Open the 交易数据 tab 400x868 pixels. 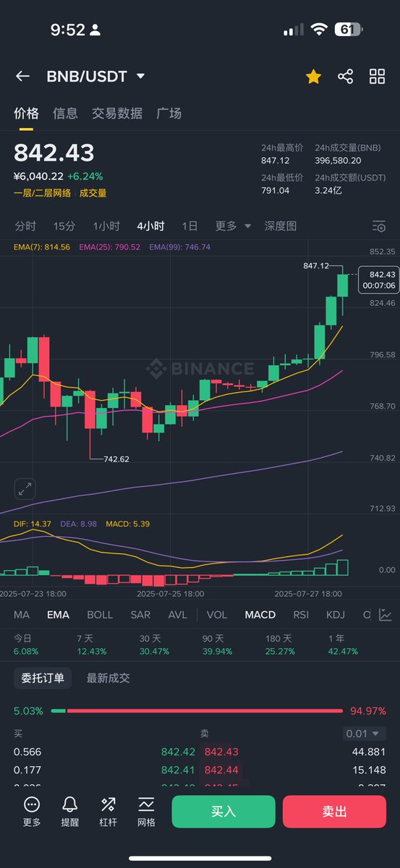(x=117, y=113)
